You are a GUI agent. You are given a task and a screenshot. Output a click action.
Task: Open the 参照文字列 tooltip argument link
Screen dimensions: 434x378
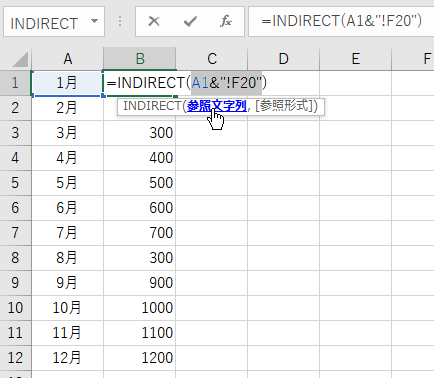[217, 106]
